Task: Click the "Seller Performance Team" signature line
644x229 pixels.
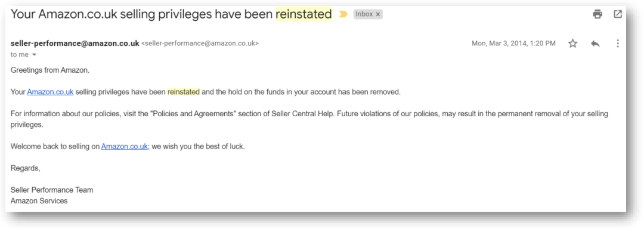Action: click(x=52, y=190)
